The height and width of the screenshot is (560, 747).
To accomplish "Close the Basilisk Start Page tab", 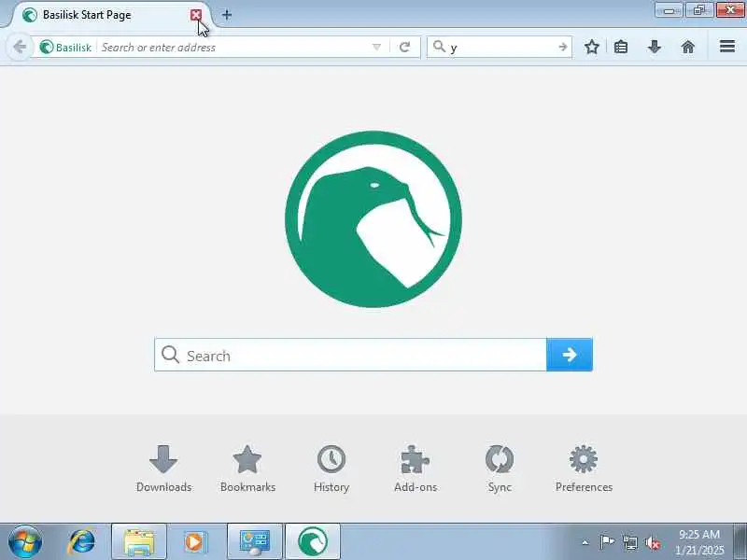I will (195, 15).
